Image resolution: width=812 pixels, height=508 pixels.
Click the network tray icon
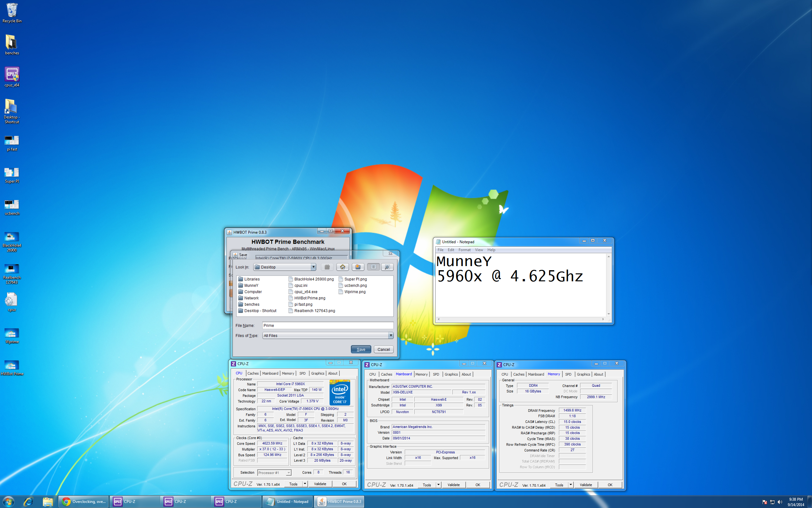772,502
